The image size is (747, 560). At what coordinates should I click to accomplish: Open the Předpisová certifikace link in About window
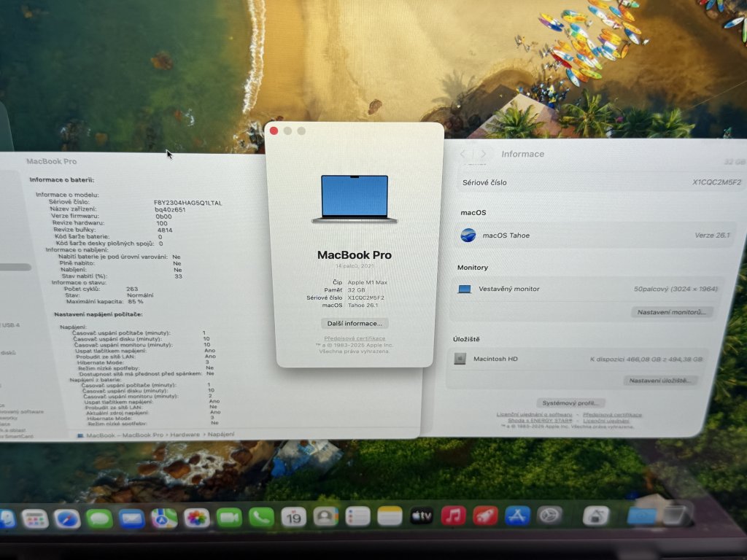point(355,338)
